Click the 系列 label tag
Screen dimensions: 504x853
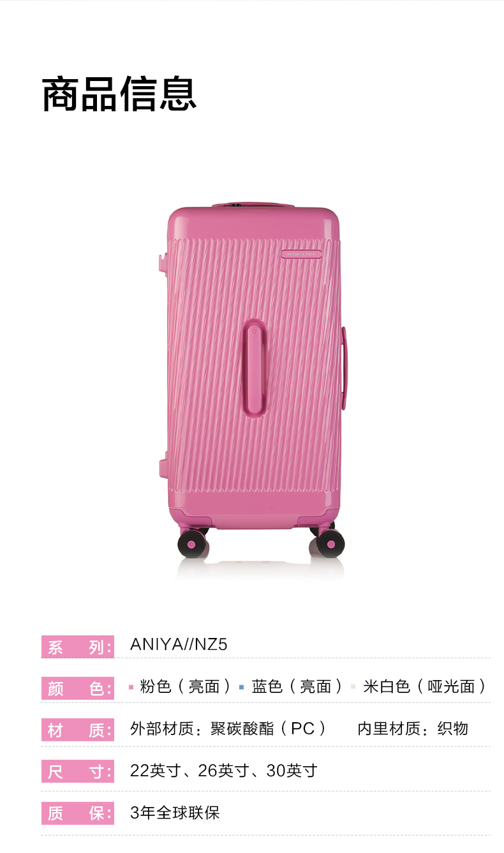coord(77,647)
